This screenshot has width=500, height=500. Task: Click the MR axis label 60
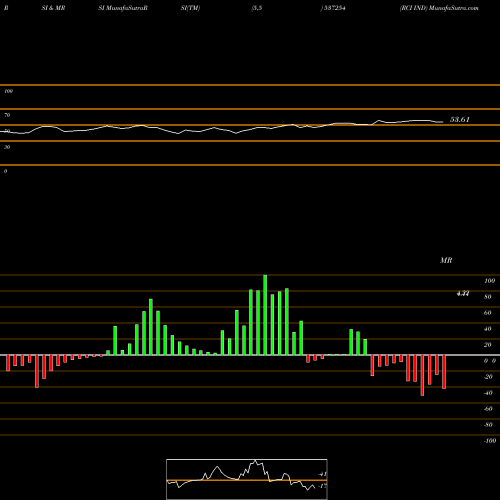tap(488, 313)
